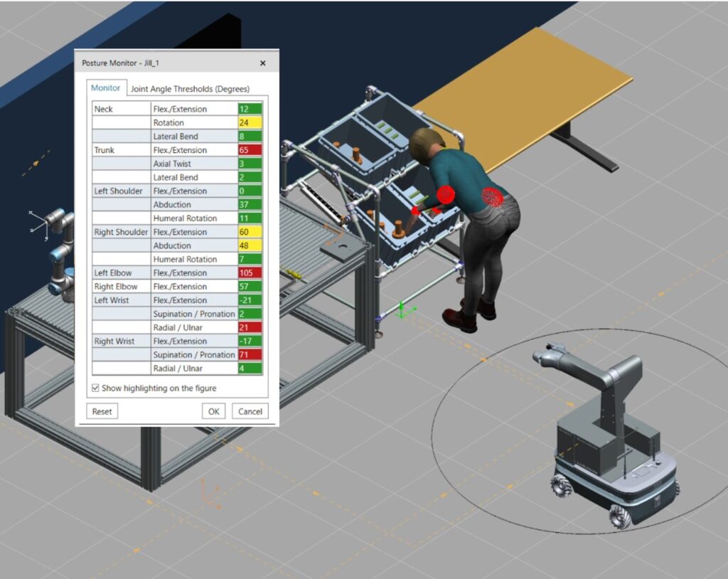Viewport: 728px width, 579px height.
Task: Select the yellow Neck Rotation value 24
Action: coord(250,123)
